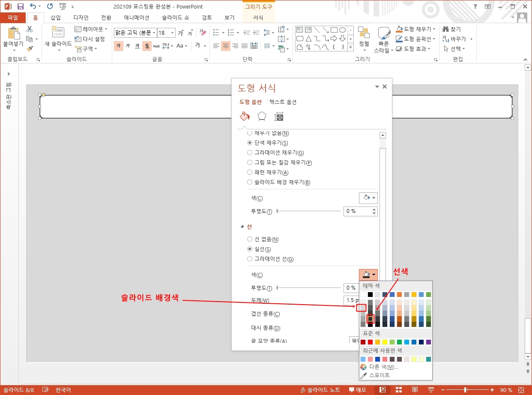532x395 pixels.
Task: Select the oval shape in shapes gallery
Action: pyautogui.click(x=342, y=30)
